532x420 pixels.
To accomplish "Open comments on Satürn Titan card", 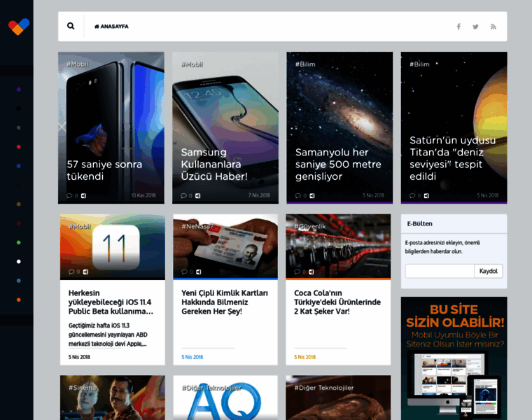I will tap(415, 195).
